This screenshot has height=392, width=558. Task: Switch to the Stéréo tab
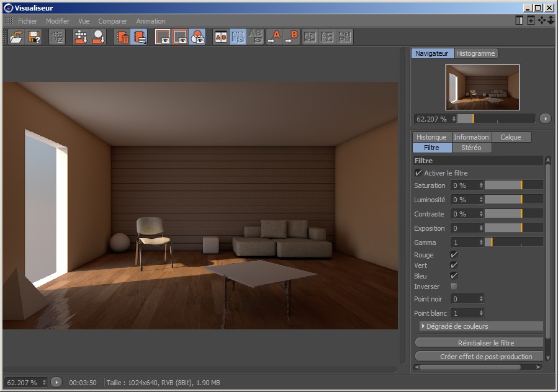click(x=471, y=148)
